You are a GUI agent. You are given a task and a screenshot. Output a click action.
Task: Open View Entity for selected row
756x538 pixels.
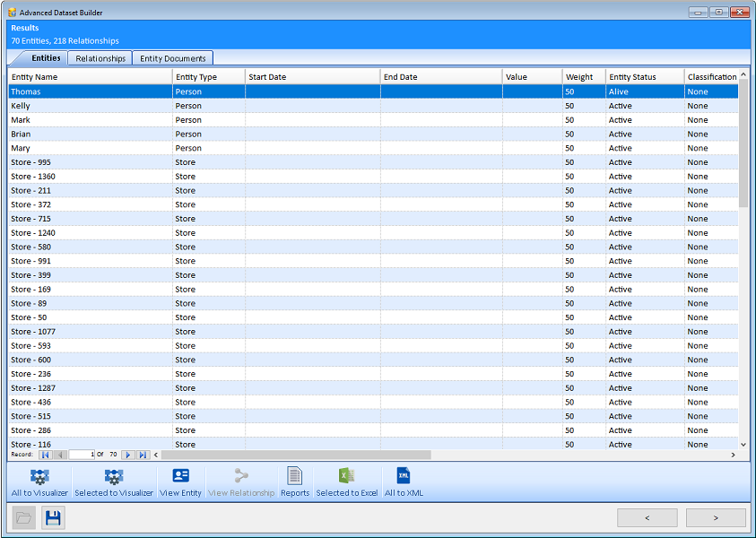180,482
